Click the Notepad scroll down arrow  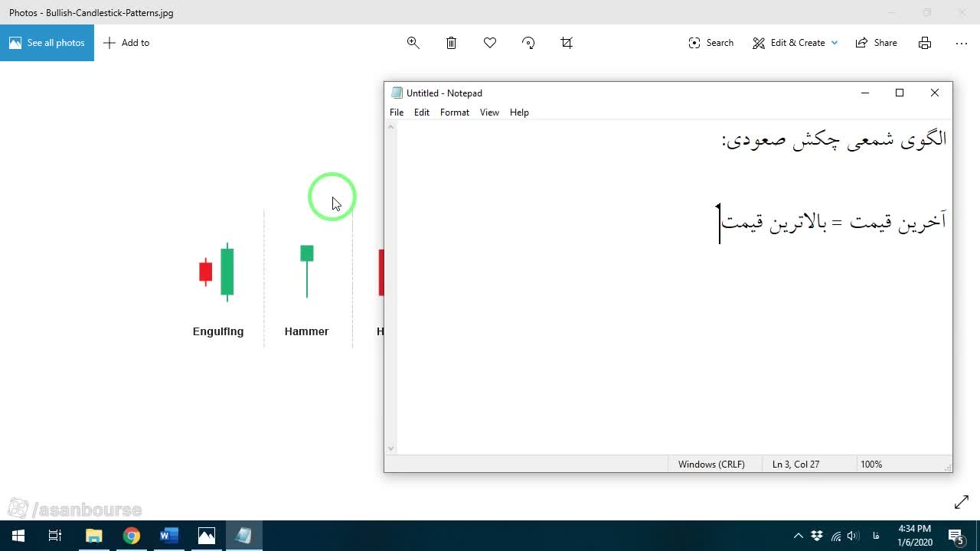tap(391, 449)
